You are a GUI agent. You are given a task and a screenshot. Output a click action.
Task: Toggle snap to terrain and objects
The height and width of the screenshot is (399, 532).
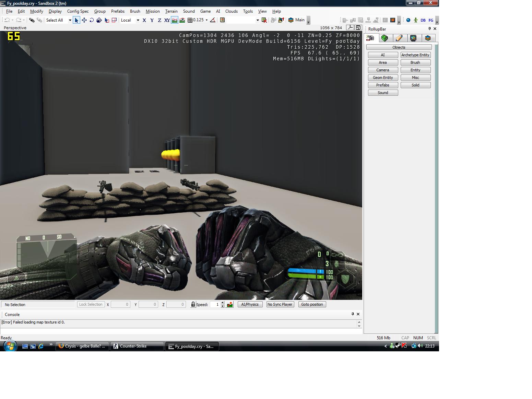182,20
